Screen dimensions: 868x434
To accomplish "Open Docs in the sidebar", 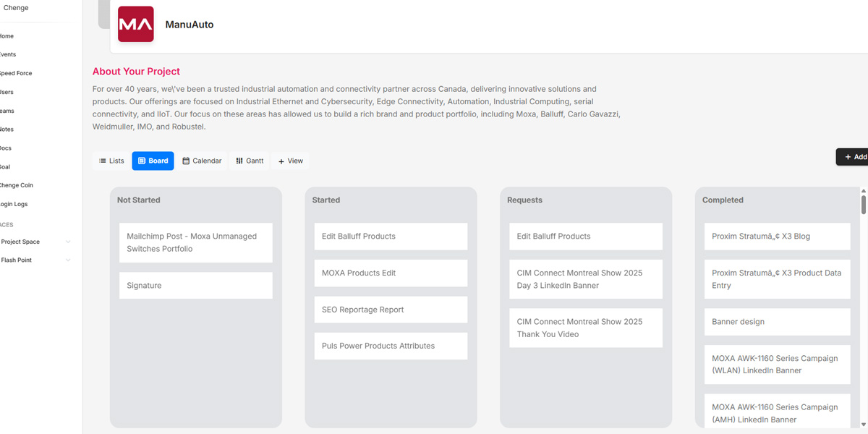I will point(6,148).
